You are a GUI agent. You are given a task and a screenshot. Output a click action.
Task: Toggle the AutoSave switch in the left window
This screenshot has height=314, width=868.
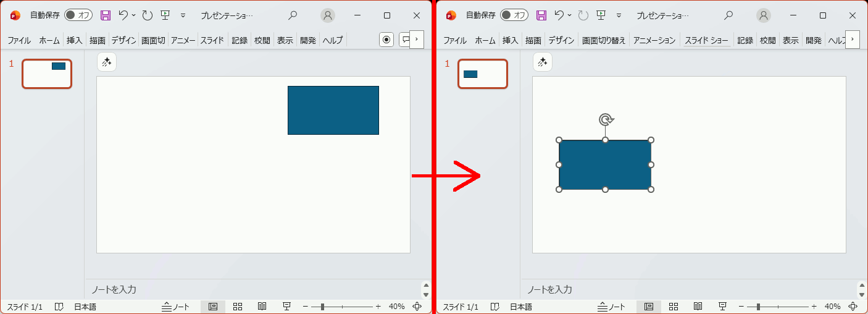pyautogui.click(x=78, y=15)
